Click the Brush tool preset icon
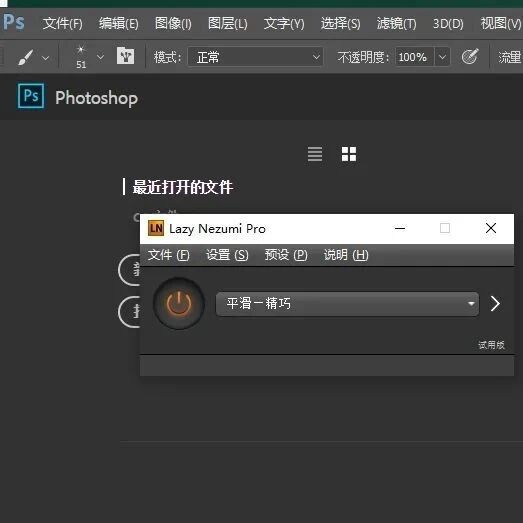This screenshot has height=523, width=523. pos(26,57)
